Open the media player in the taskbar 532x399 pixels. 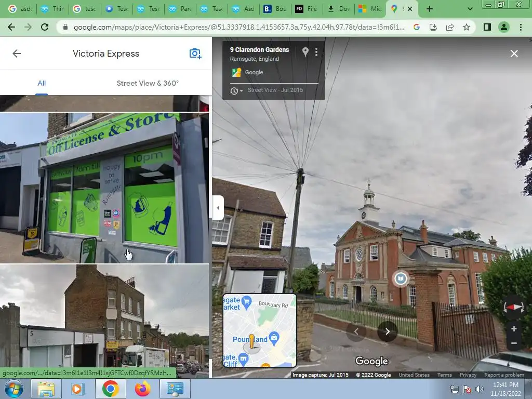(x=77, y=389)
